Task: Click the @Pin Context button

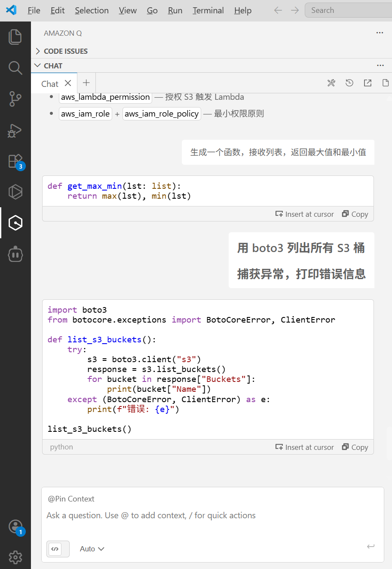Action: (x=71, y=499)
